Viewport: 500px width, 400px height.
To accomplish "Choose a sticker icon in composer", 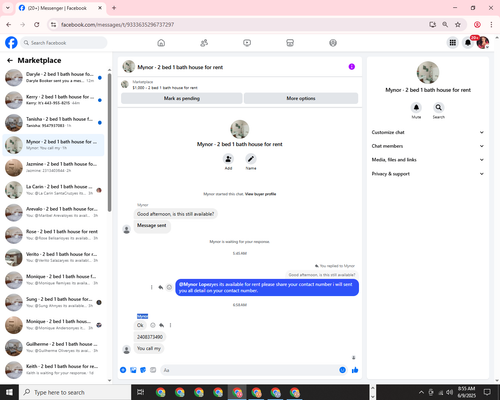I will [x=143, y=370].
